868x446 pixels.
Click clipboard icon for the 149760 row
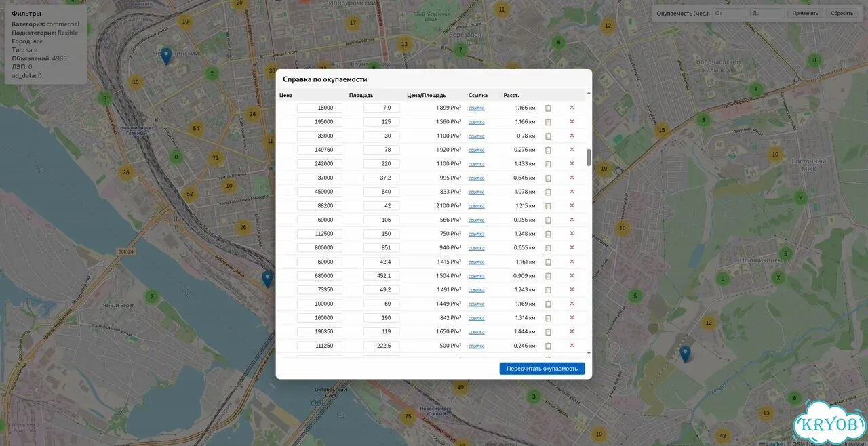pos(549,150)
